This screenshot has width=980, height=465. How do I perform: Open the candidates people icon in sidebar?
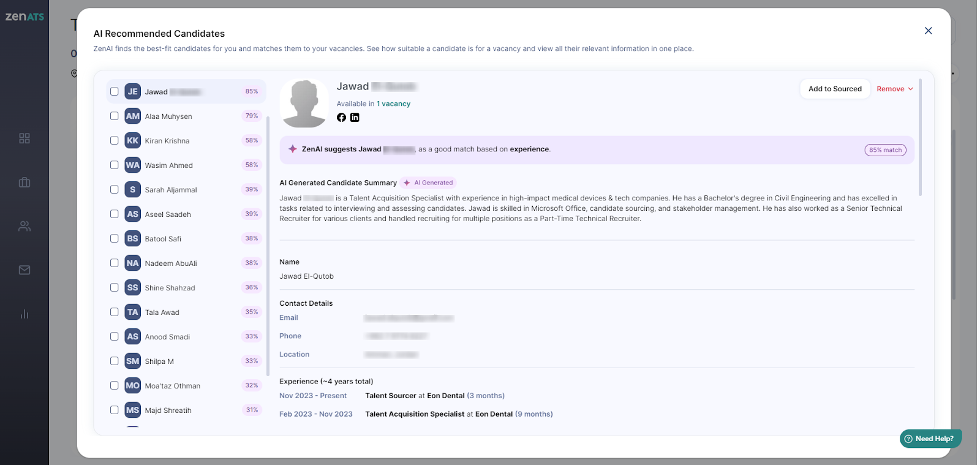click(24, 226)
